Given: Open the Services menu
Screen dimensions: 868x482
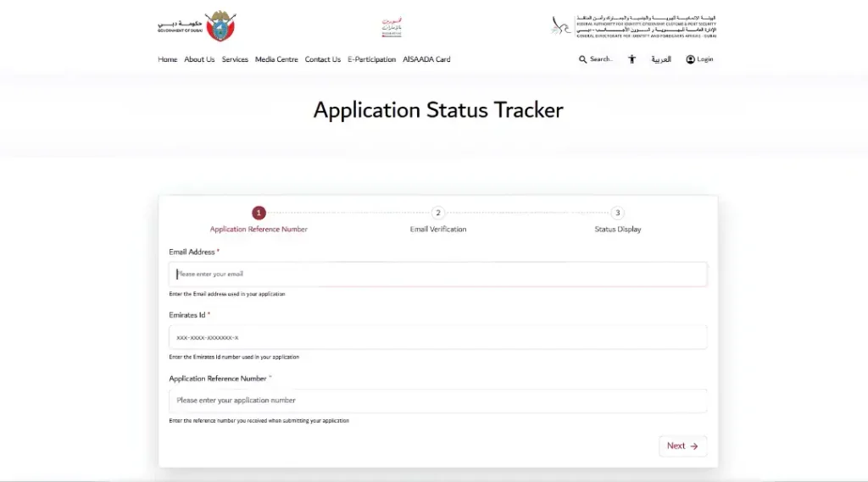Looking at the screenshot, I should point(235,59).
